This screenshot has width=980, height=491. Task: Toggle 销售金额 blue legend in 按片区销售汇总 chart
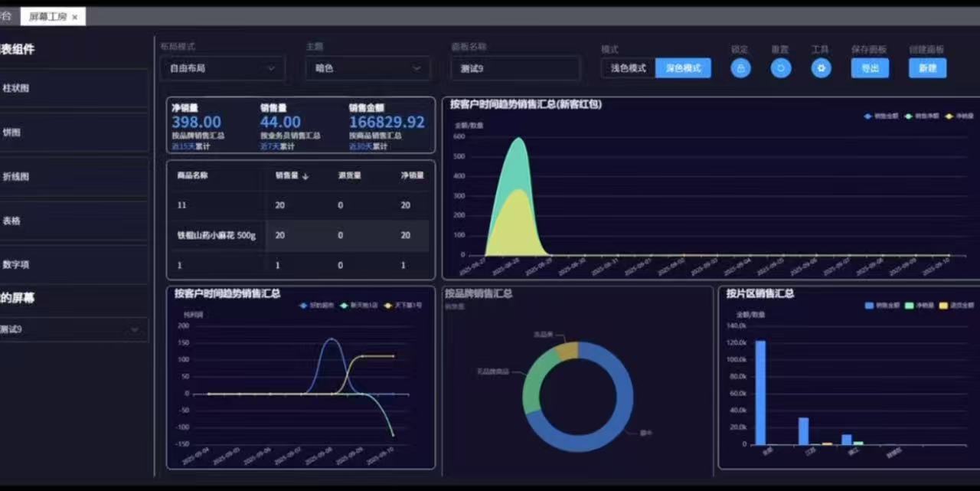click(x=882, y=306)
